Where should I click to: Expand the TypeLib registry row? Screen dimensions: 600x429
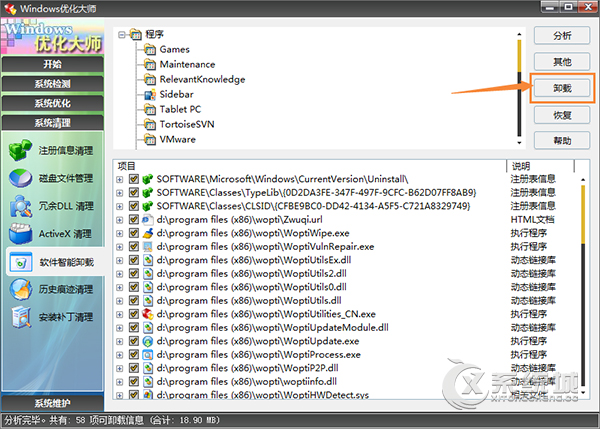tap(120, 193)
